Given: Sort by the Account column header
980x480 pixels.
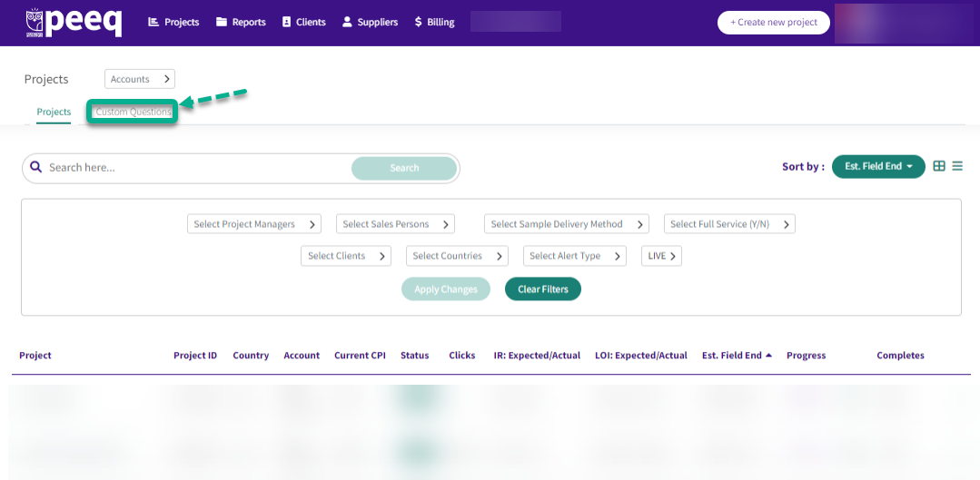Looking at the screenshot, I should [302, 355].
